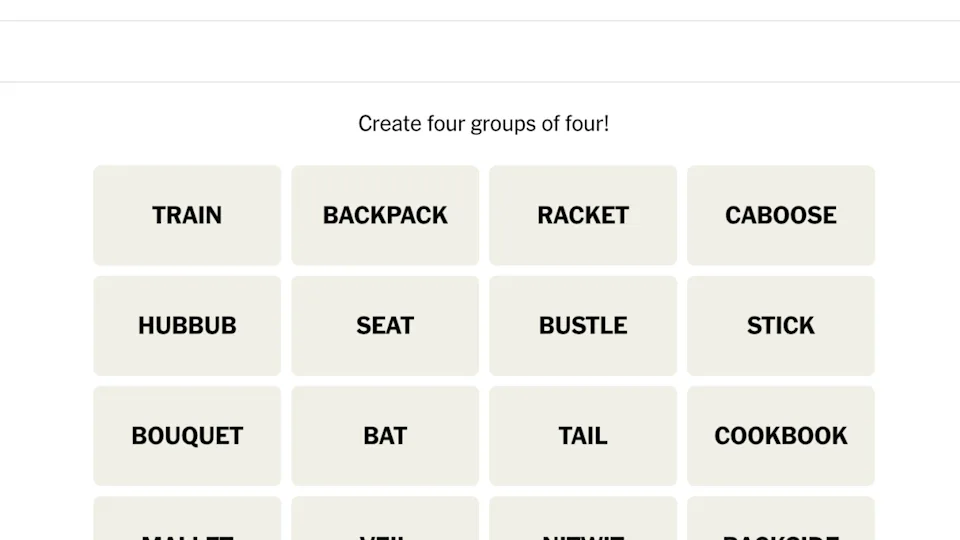Tap the CABOOSE word card
The width and height of the screenshot is (960, 540).
coord(781,215)
